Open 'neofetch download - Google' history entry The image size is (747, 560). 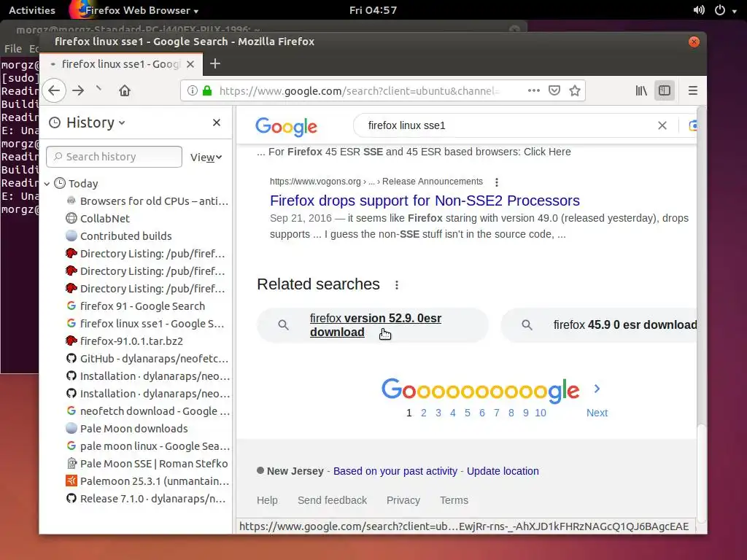pos(147,411)
